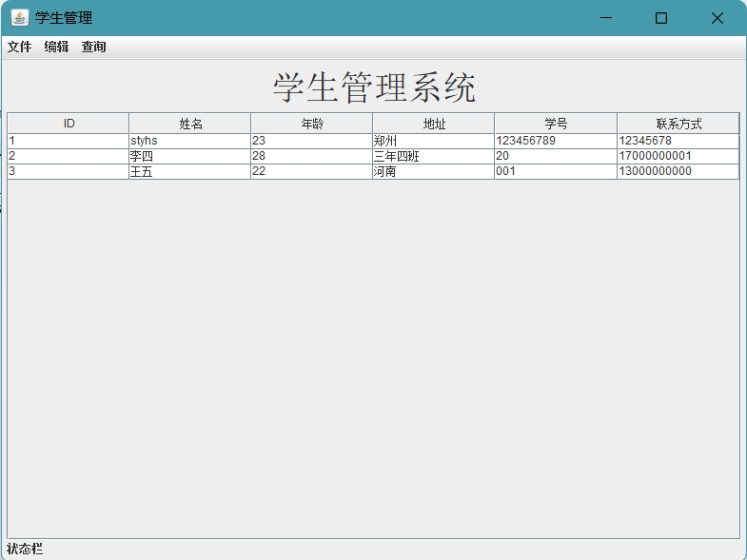
Task: Select contact cell 13000000000
Action: 678,171
